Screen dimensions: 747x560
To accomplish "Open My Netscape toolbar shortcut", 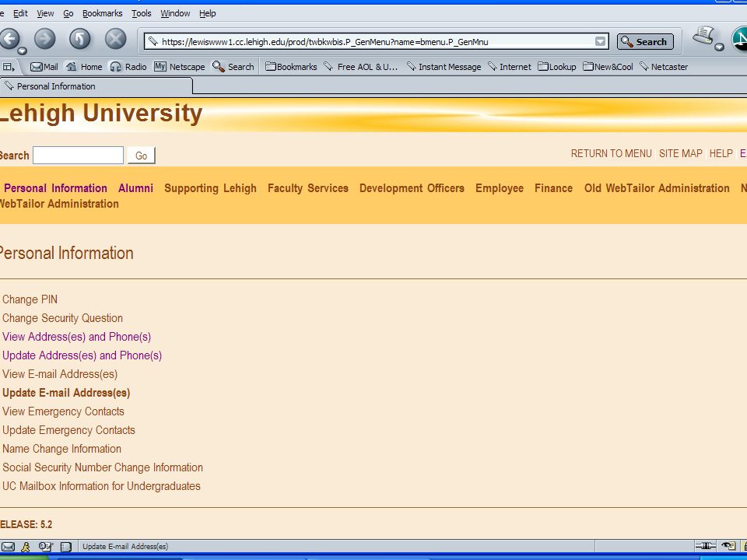I will 179,67.
